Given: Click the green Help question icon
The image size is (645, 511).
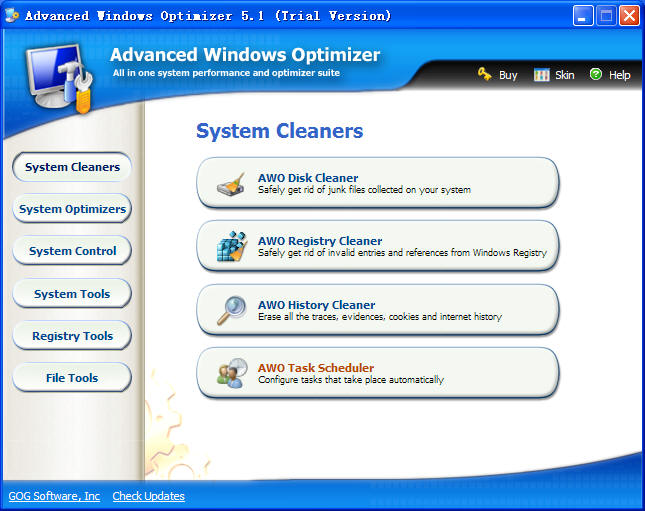Looking at the screenshot, I should coord(596,74).
